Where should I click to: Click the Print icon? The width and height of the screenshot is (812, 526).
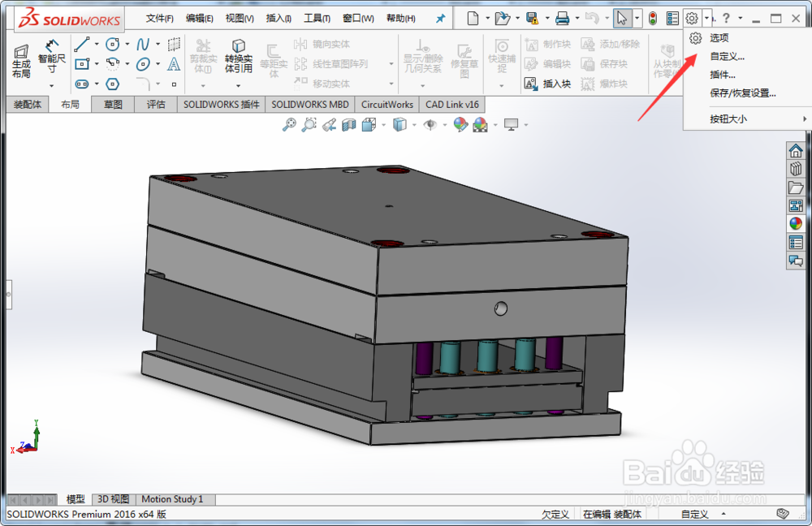[562, 19]
